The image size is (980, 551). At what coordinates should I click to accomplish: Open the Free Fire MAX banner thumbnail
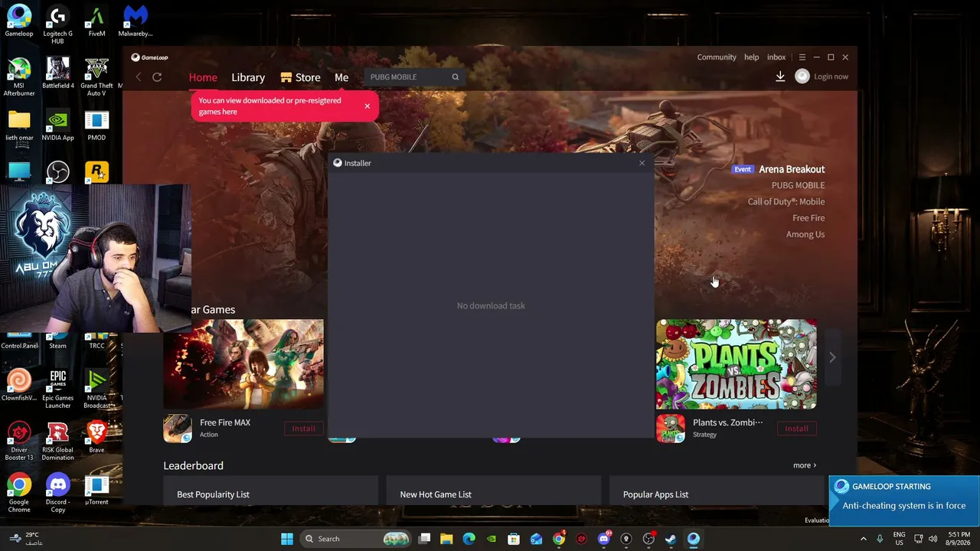243,364
